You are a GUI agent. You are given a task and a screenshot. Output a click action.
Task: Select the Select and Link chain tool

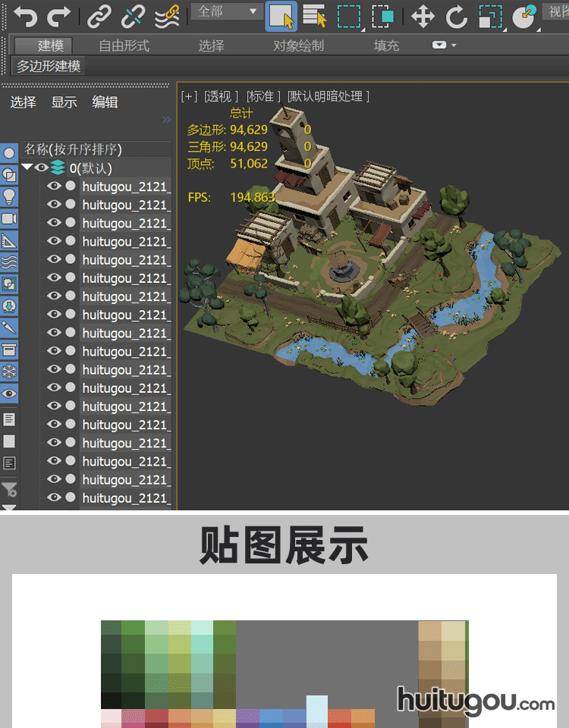click(99, 15)
